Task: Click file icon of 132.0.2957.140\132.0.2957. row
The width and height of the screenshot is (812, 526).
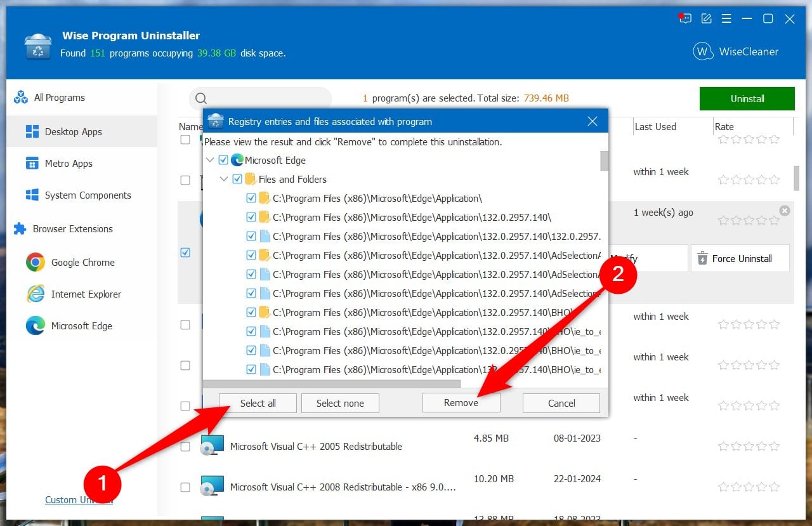Action: (x=265, y=236)
